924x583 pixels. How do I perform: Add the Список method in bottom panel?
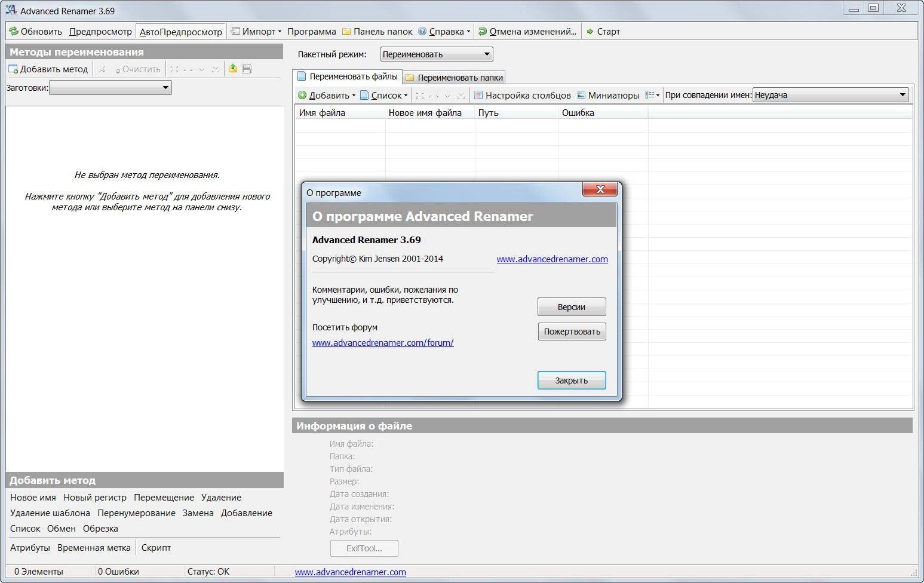25,529
